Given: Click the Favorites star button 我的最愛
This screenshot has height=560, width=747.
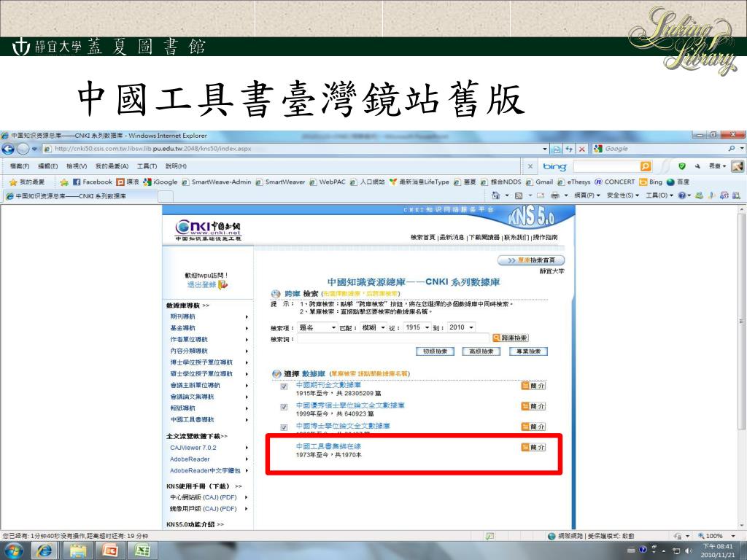Looking at the screenshot, I should click(27, 182).
